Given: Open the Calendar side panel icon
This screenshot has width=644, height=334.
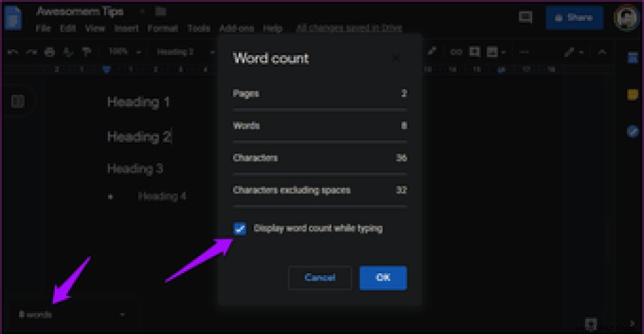Looking at the screenshot, I should (632, 58).
